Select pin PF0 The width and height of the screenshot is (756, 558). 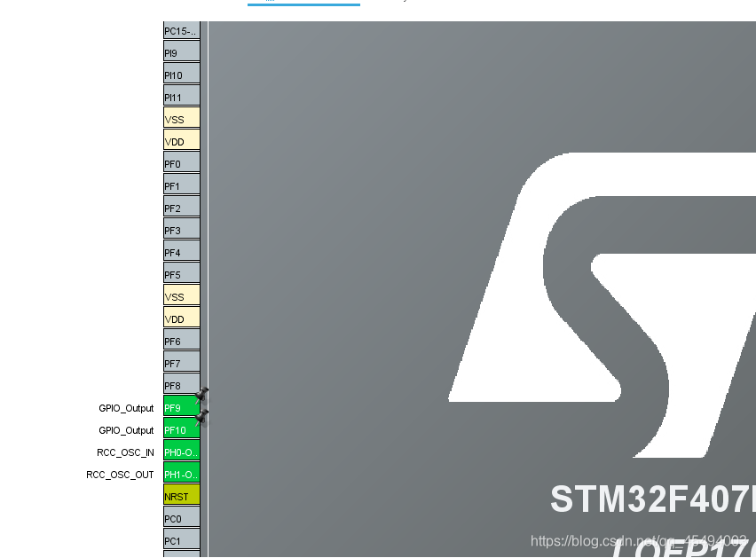pos(182,163)
